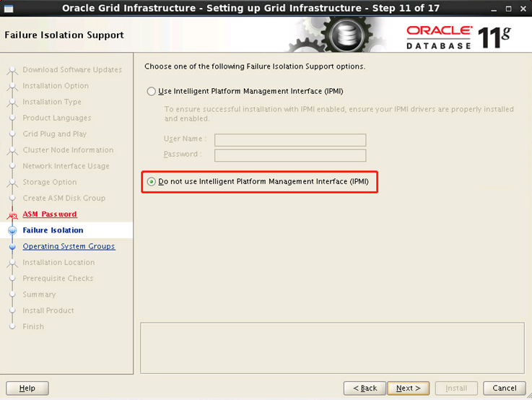Click the Cluster Node Information step
This screenshot has height=400, width=532.
coord(68,150)
